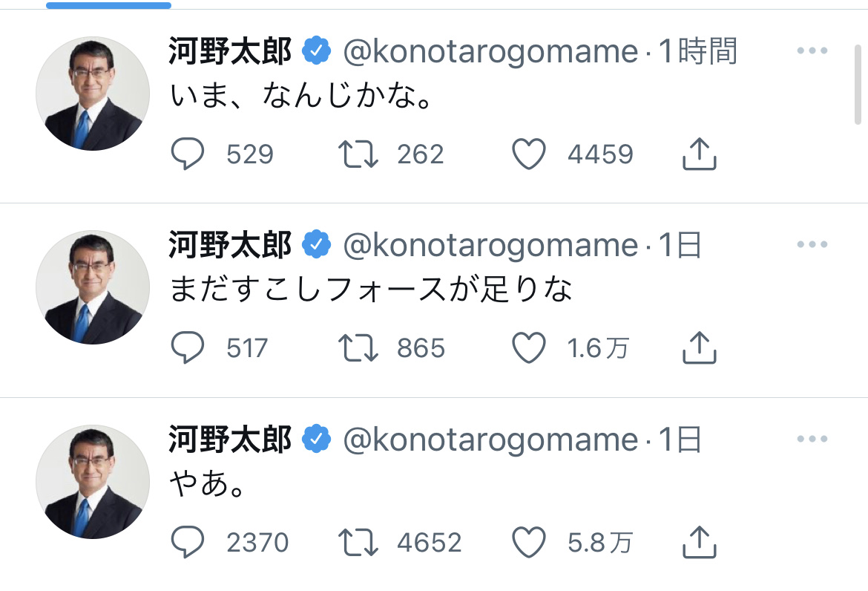Retweet the フォースが足りな tweet
868x591 pixels.
358,348
